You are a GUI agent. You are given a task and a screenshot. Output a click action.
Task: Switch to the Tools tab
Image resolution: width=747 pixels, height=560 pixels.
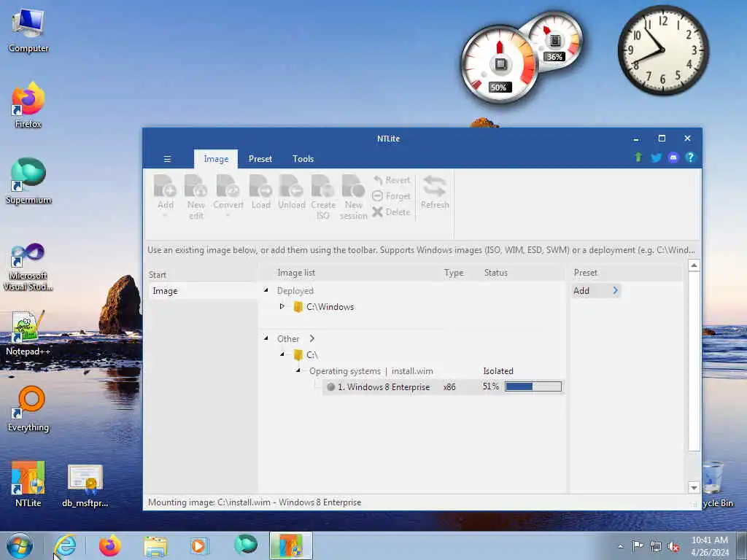coord(303,159)
